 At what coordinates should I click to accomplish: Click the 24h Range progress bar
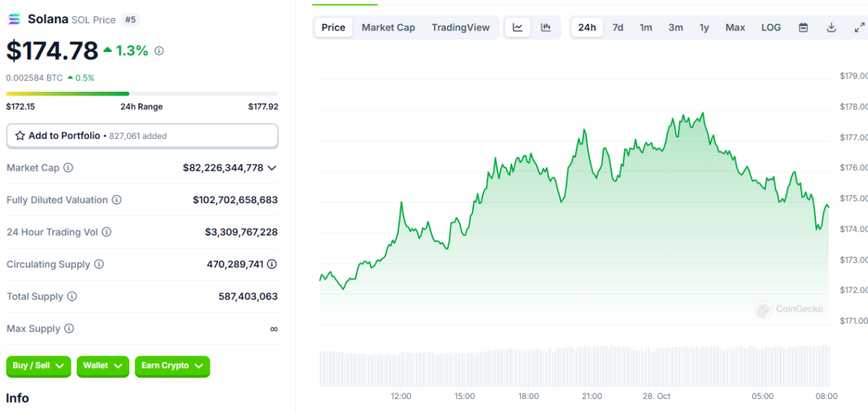pyautogui.click(x=142, y=93)
